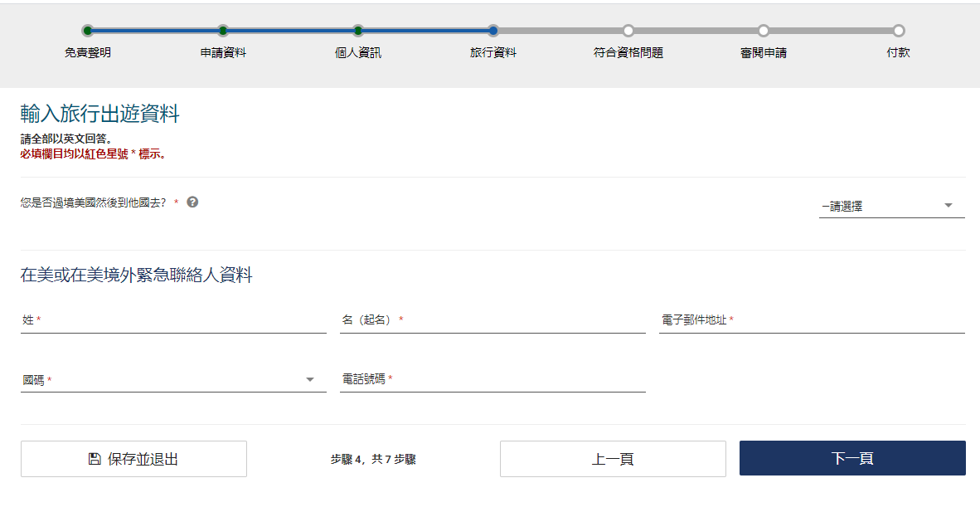The width and height of the screenshot is (980, 512).
Task: Focus the 姓 surname input field
Action: coord(173,320)
